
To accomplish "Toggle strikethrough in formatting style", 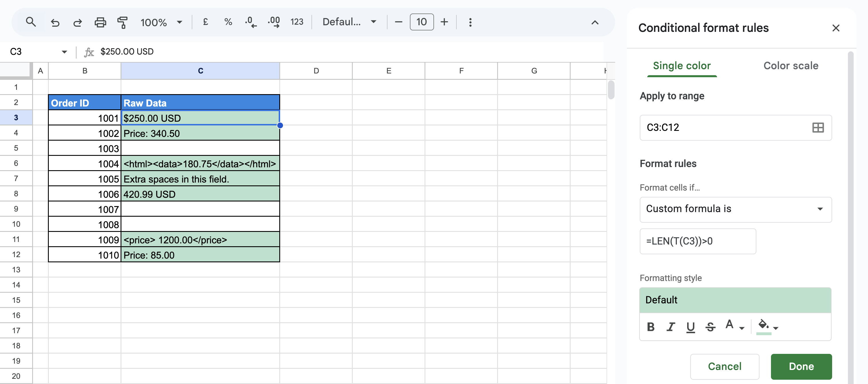I will pos(710,326).
